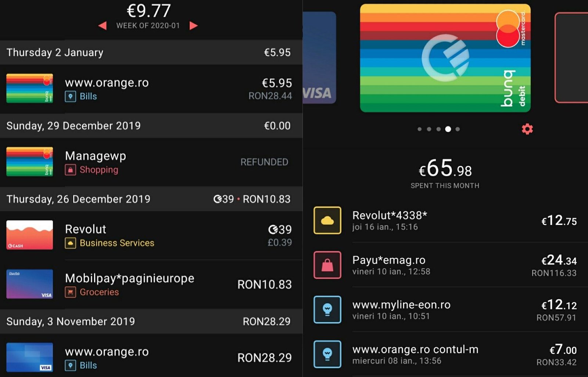Open the bunq card thumbnail for www.orange.ro €5.95

pos(30,88)
